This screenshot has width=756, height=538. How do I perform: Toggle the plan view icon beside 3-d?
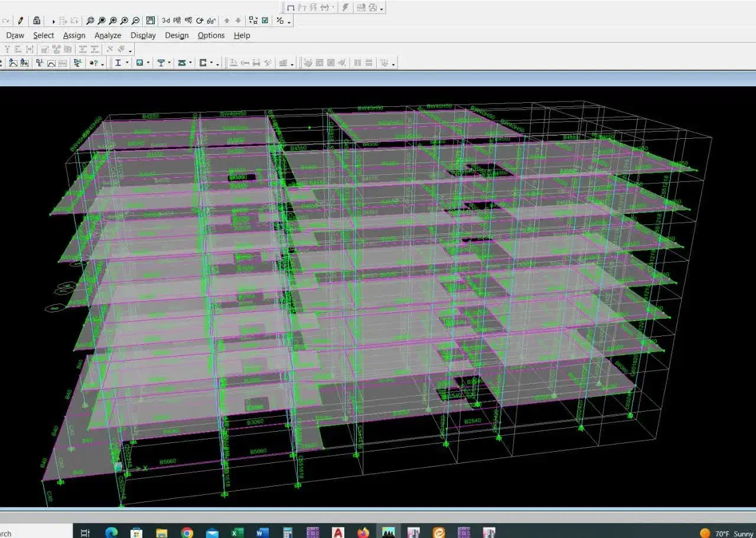177,21
